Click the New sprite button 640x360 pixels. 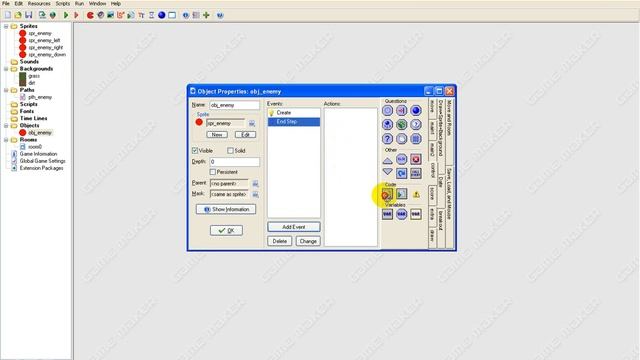(x=217, y=135)
